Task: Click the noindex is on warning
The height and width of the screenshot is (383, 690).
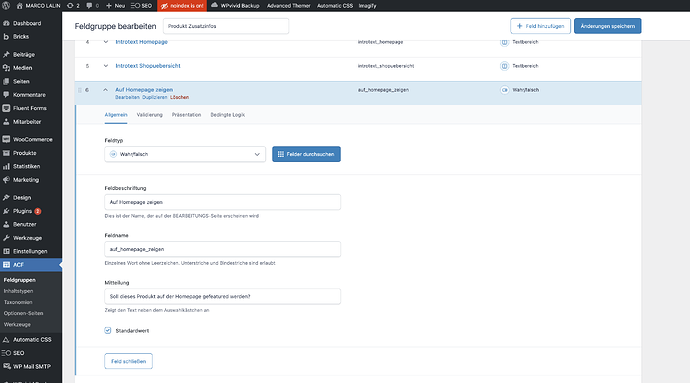Action: point(182,6)
